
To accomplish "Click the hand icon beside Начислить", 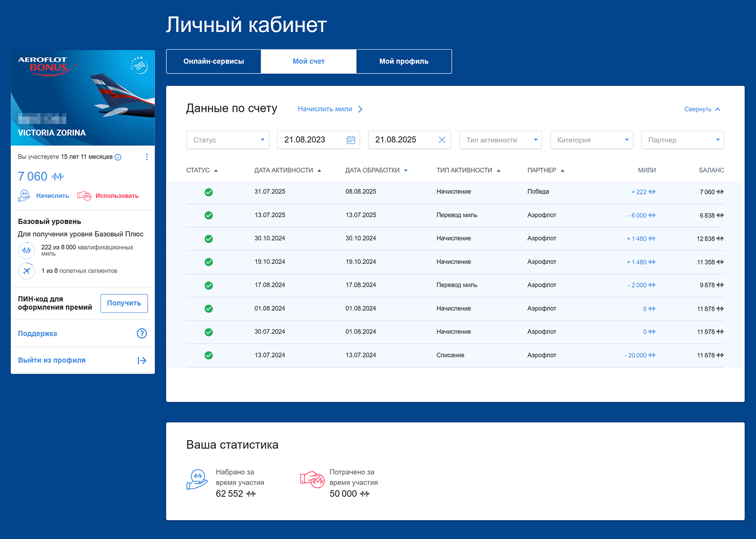I will 24,195.
